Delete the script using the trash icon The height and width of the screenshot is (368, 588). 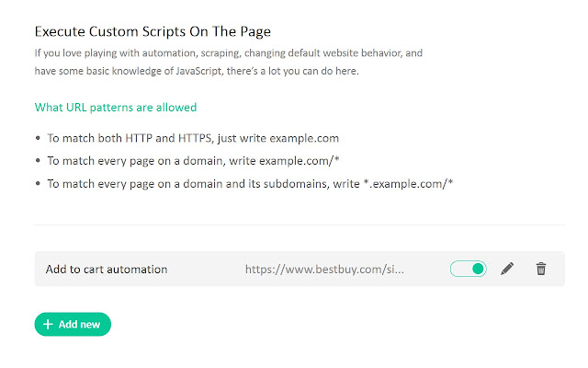click(x=541, y=269)
